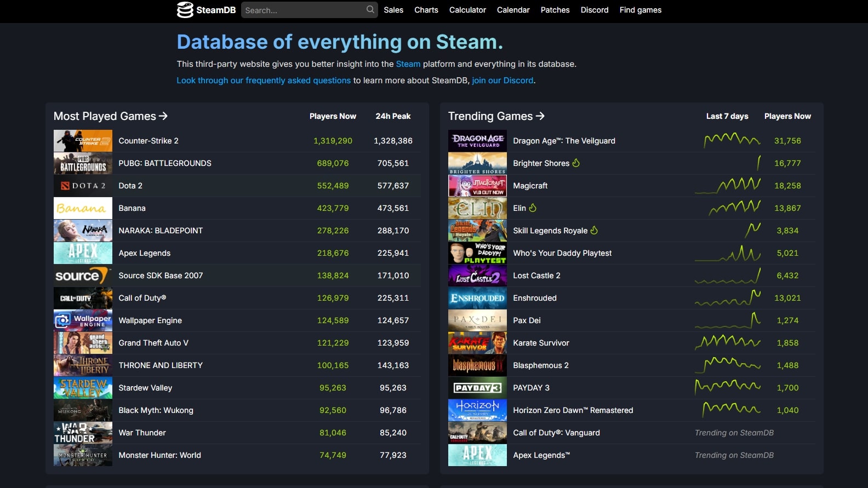Viewport: 868px width, 488px height.
Task: Click the search magnifier icon
Action: (x=370, y=9)
